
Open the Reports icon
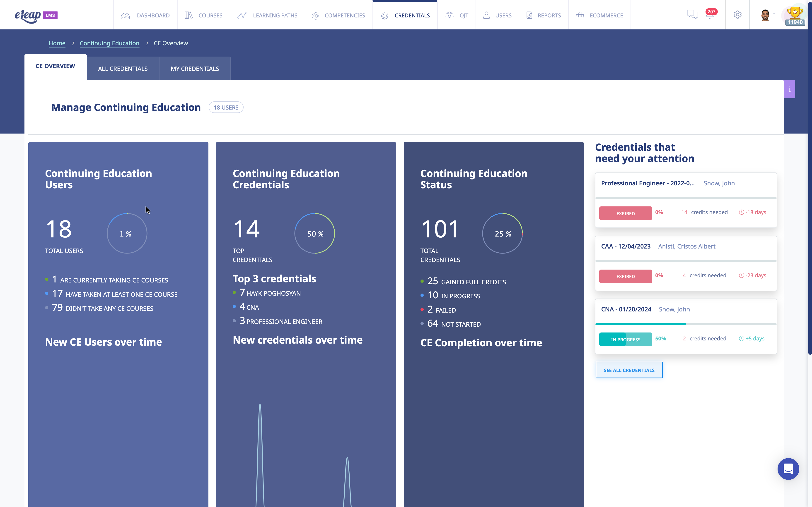[529, 15]
